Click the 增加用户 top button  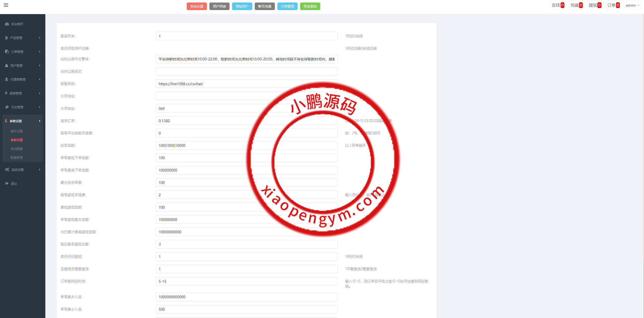pos(242,6)
